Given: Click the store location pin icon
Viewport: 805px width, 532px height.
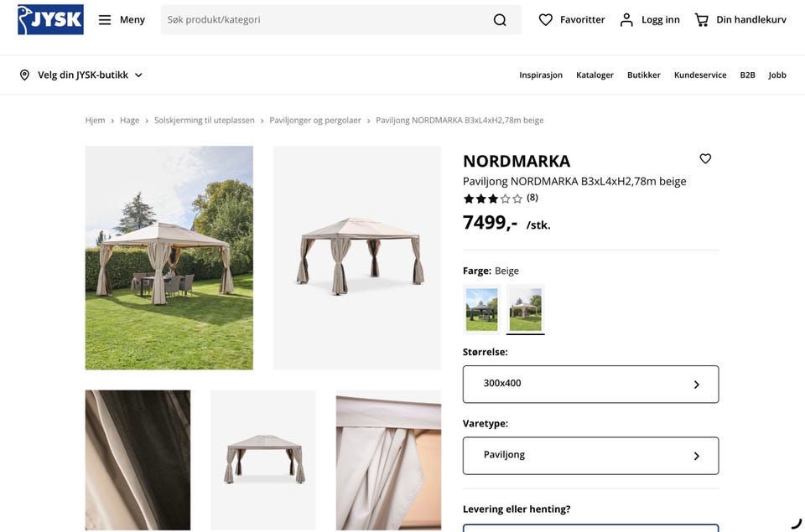Looking at the screenshot, I should [x=24, y=75].
